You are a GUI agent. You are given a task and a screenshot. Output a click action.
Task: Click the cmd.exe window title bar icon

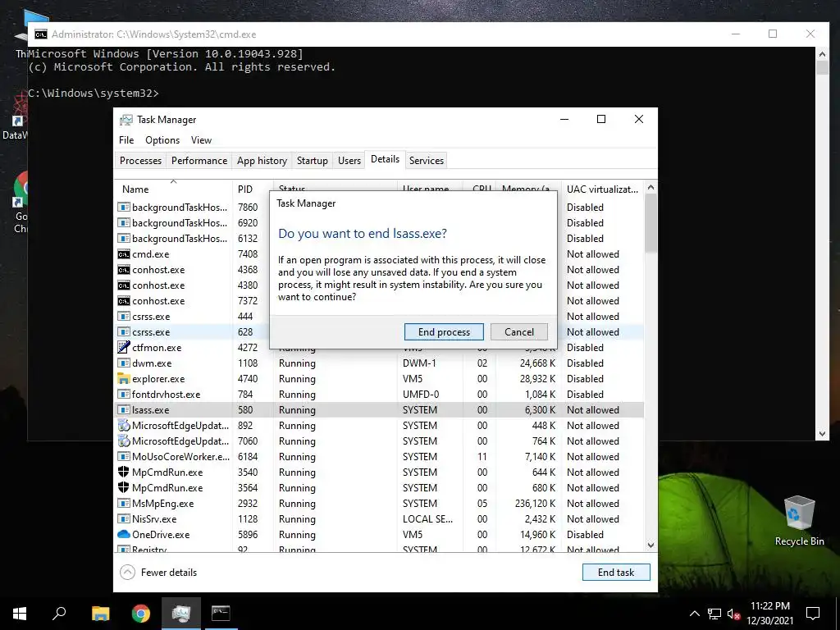click(41, 34)
